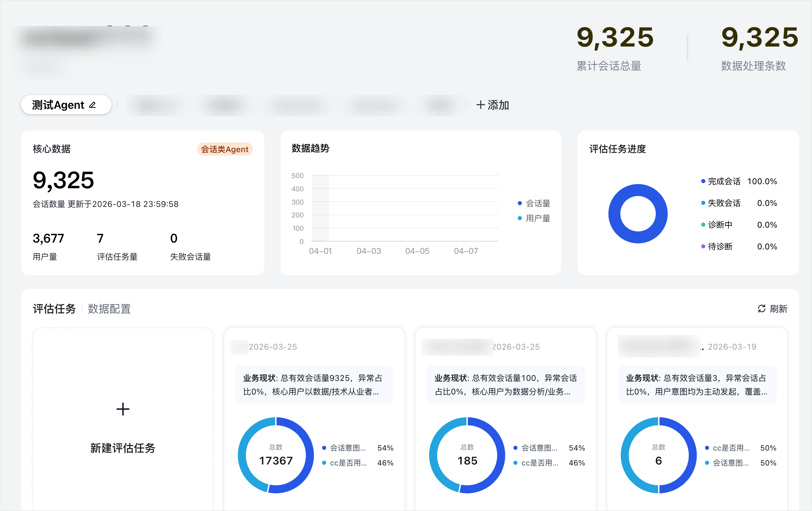812x511 pixels.
Task: Toggle 失败会话 legend item
Action: click(724, 203)
